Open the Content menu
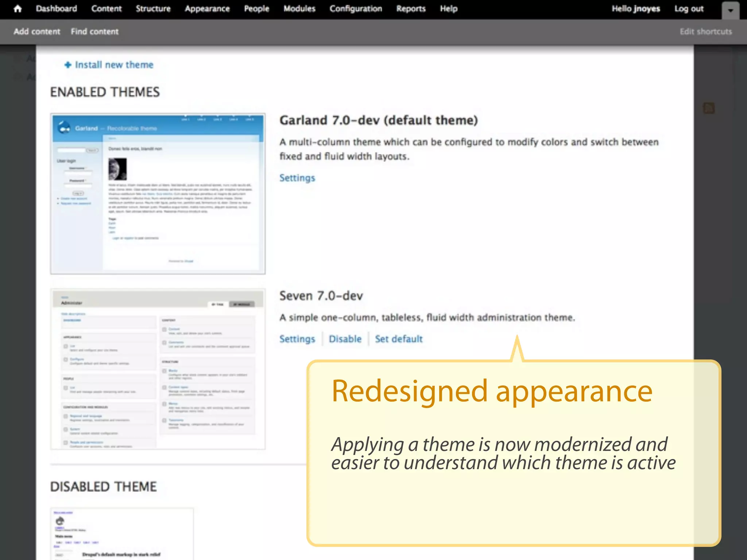 (x=106, y=9)
